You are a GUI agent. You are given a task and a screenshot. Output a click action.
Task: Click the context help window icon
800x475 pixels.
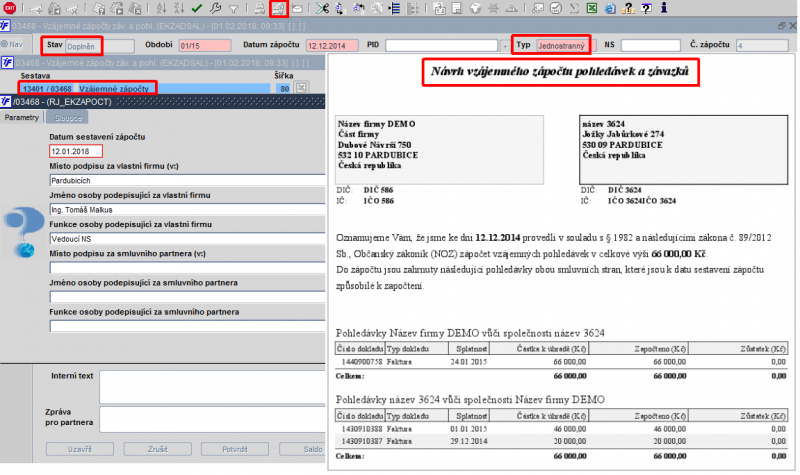646,8
